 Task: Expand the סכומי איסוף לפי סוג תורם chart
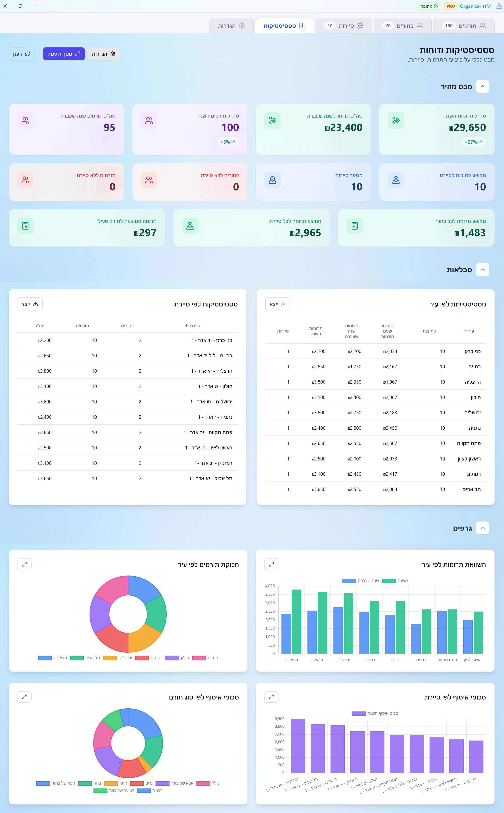[24, 697]
